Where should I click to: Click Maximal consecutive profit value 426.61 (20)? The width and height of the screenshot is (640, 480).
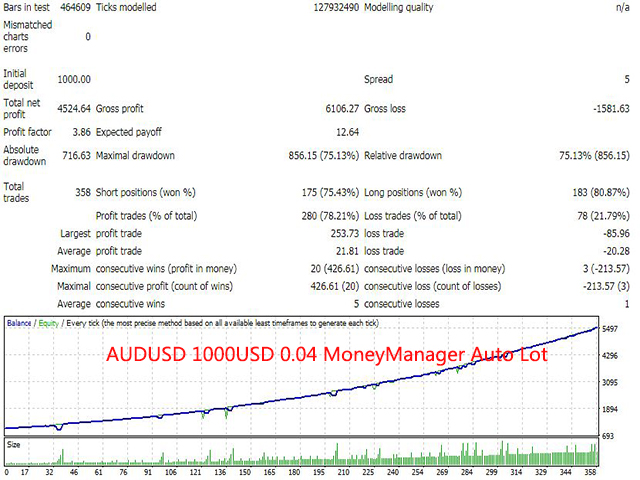pos(335,286)
